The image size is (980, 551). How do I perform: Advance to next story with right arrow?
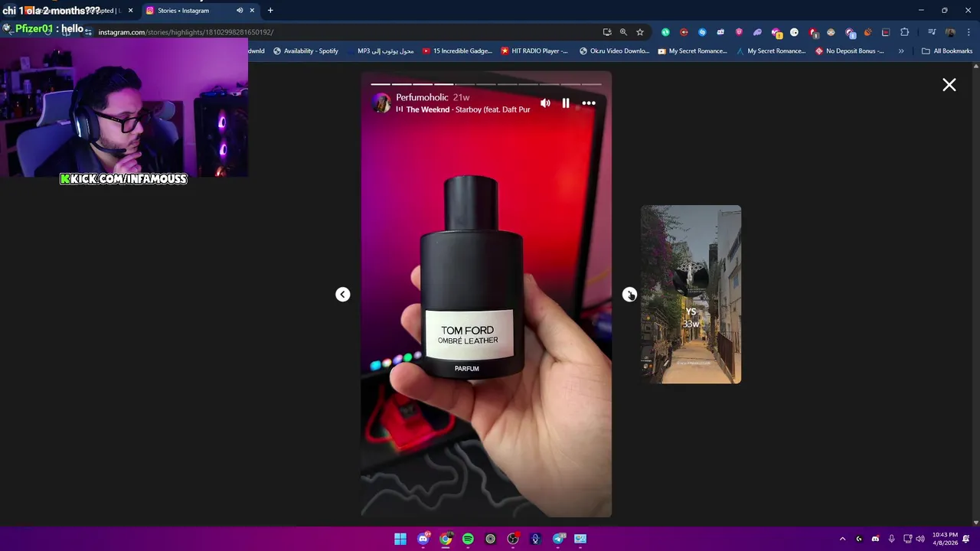click(x=629, y=295)
